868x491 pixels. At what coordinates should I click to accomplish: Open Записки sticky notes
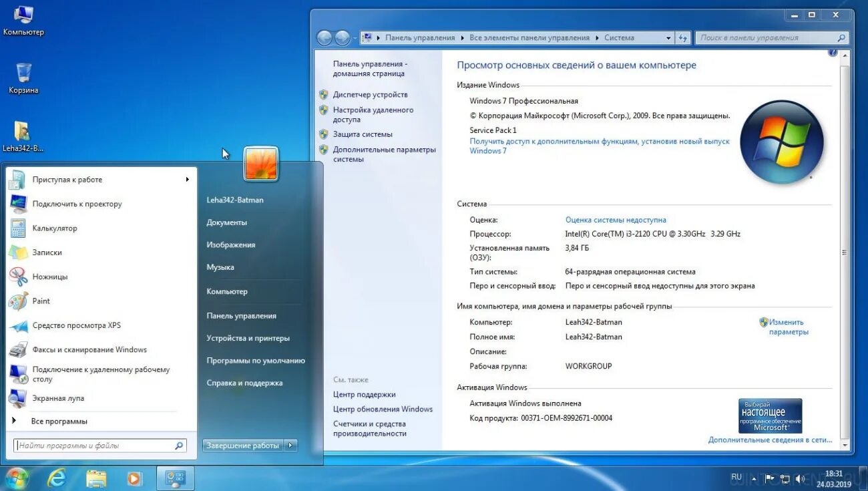tap(101, 253)
